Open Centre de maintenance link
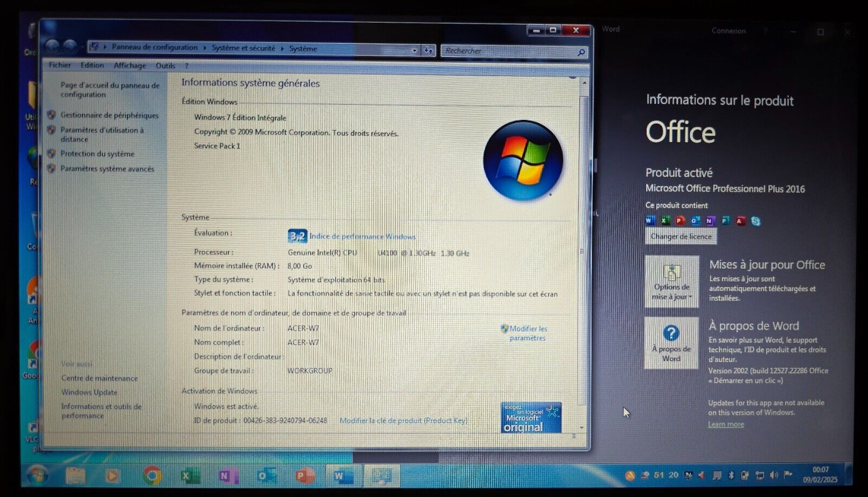The image size is (868, 497). 99,378
